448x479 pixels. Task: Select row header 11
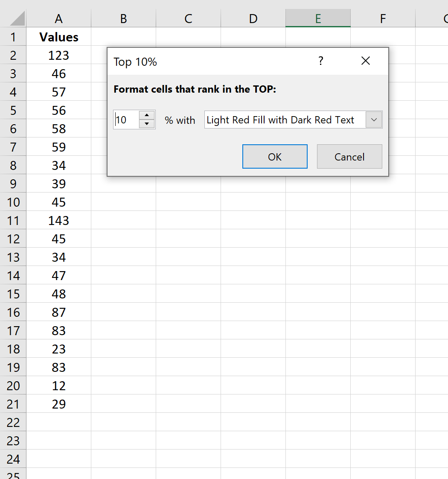[x=13, y=220]
